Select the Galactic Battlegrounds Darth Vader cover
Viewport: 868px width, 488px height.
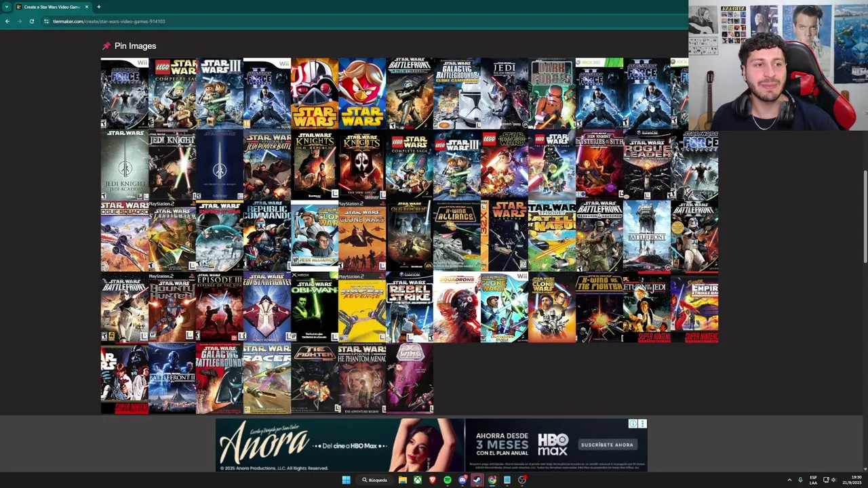pyautogui.click(x=220, y=378)
